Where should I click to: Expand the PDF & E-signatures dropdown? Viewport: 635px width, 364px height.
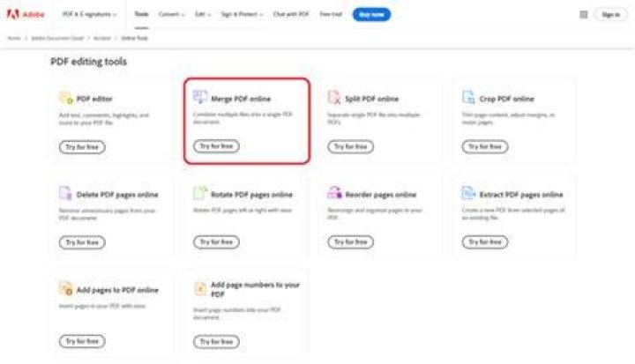(x=89, y=14)
